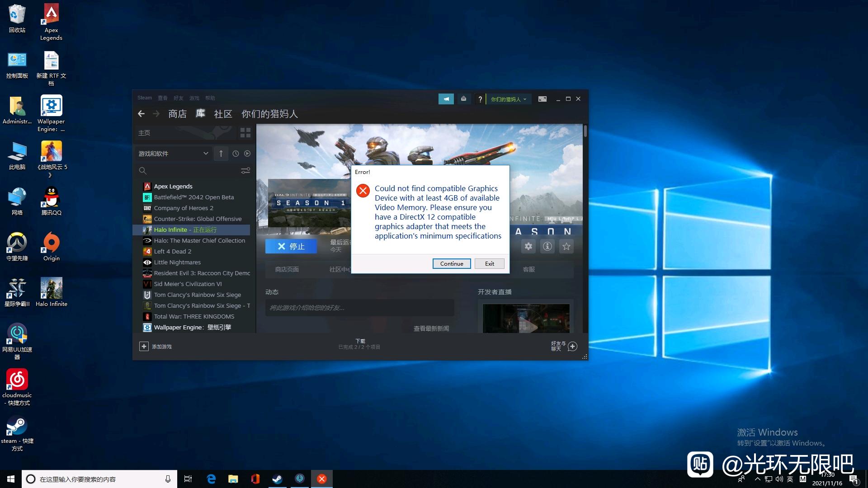Select Apex Legends desktop shortcut
Screen dimensions: 868x488
click(x=51, y=22)
